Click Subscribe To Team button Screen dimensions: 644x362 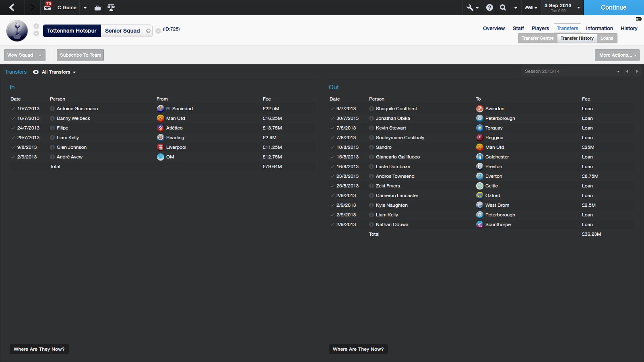click(x=80, y=55)
